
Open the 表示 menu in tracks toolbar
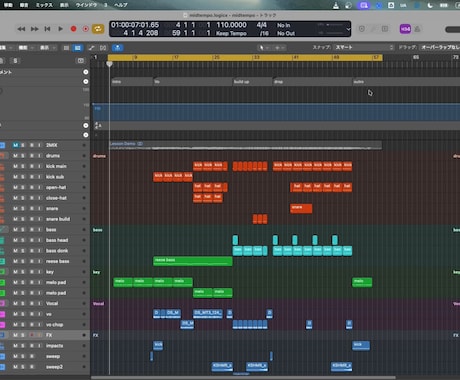47,48
